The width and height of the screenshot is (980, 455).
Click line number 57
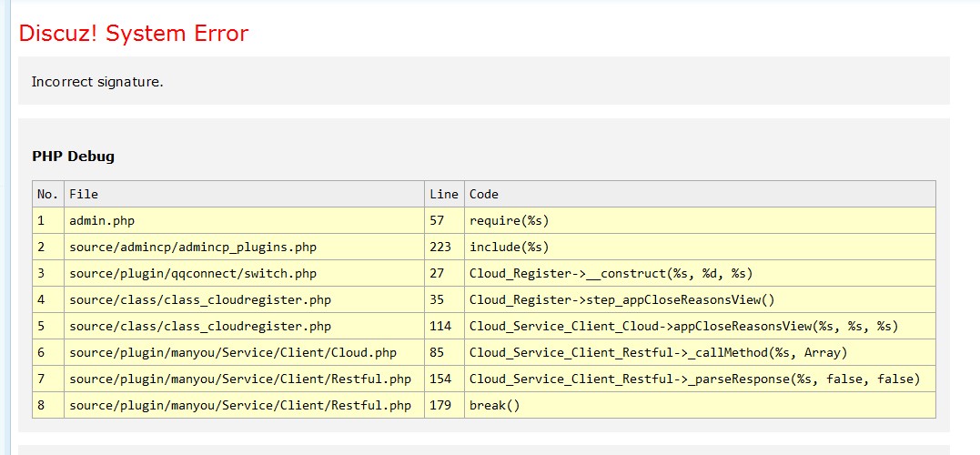pyautogui.click(x=444, y=220)
